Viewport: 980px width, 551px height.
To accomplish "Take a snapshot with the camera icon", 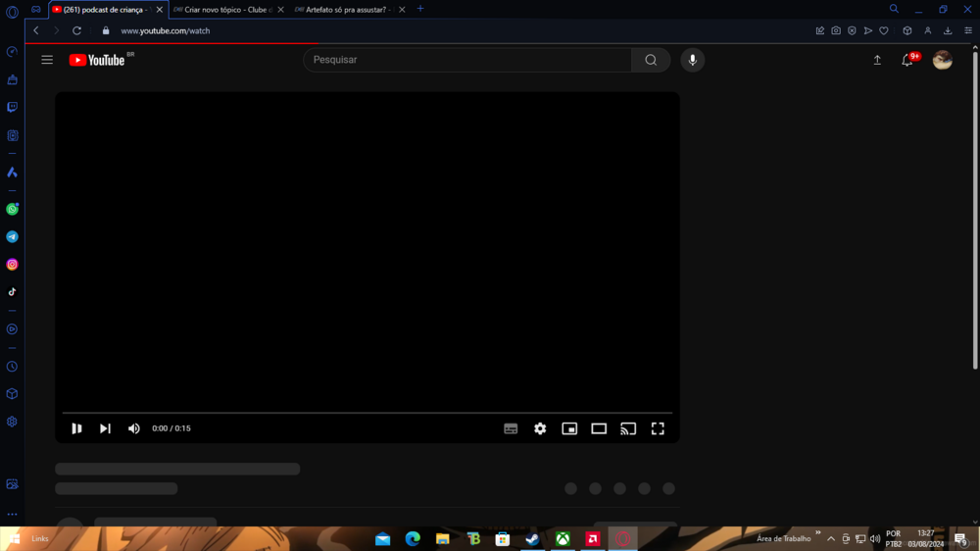I will point(836,30).
